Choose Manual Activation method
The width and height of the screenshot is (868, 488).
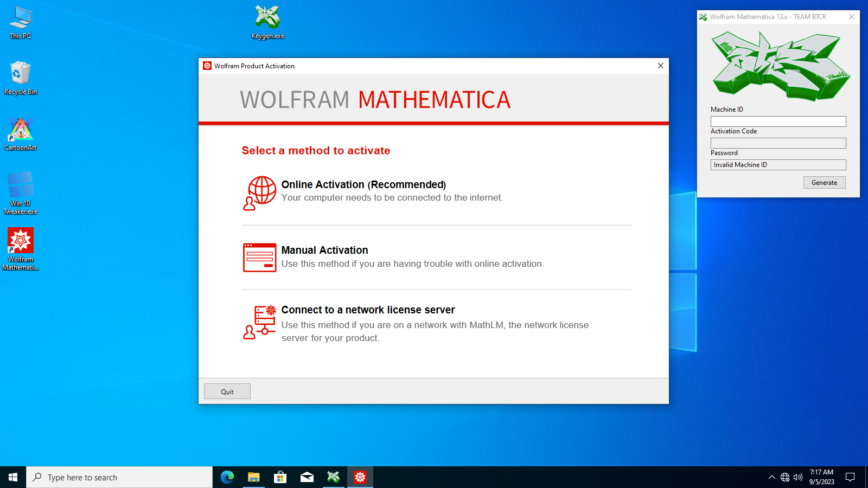pos(324,251)
